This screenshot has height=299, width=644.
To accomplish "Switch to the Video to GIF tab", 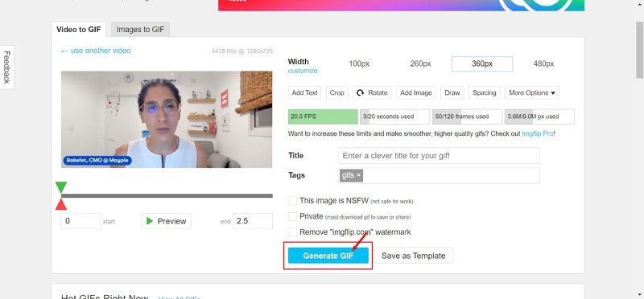I will [78, 30].
